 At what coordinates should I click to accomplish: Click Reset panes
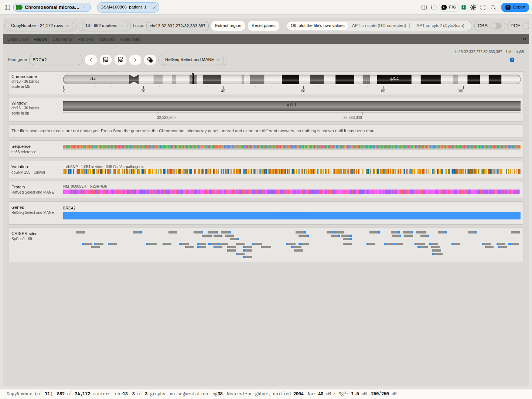tap(263, 26)
